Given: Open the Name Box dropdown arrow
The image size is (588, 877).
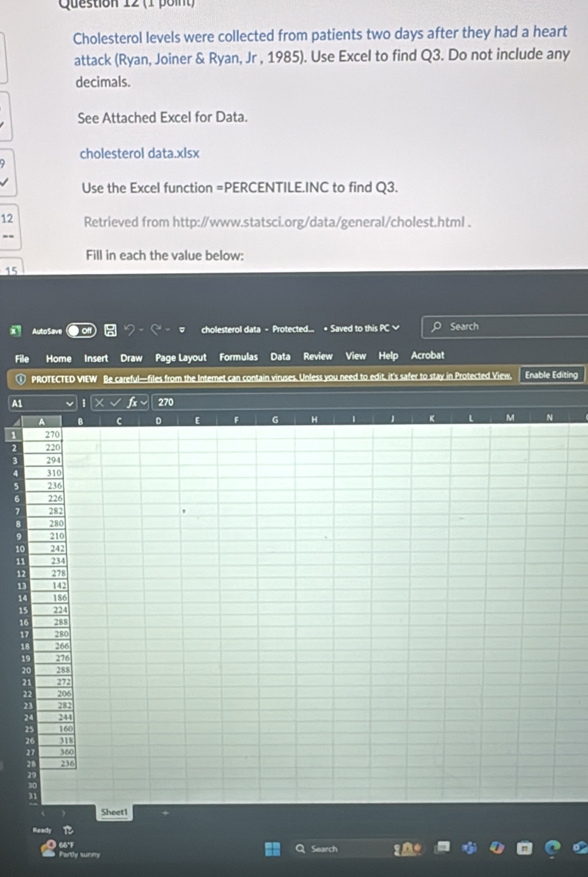Looking at the screenshot, I should [69, 402].
